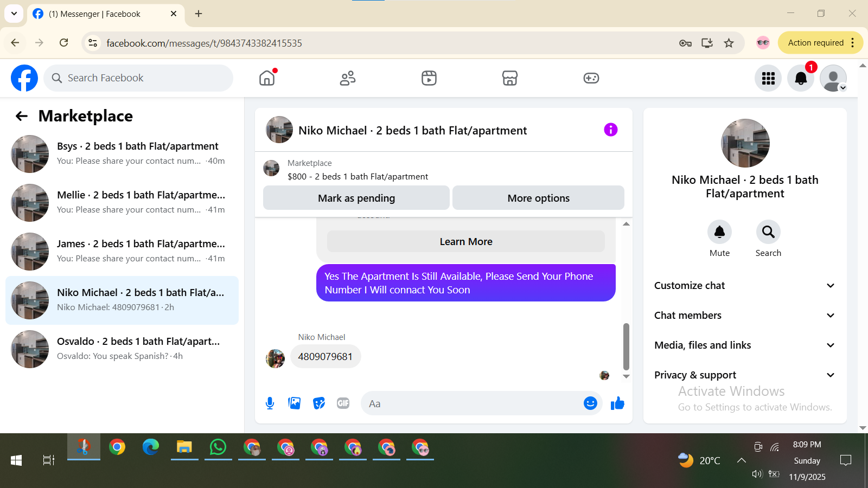This screenshot has width=868, height=488.
Task: Open Task View on the taskbar
Action: [49, 460]
